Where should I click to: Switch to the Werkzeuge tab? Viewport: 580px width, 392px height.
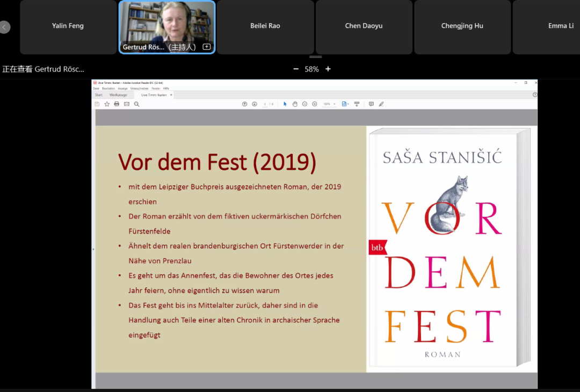(118, 95)
